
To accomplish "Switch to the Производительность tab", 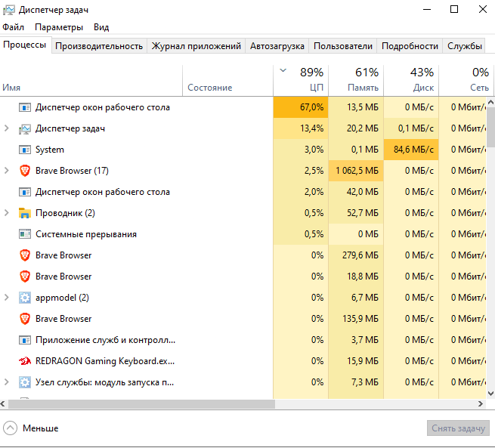I will (99, 46).
